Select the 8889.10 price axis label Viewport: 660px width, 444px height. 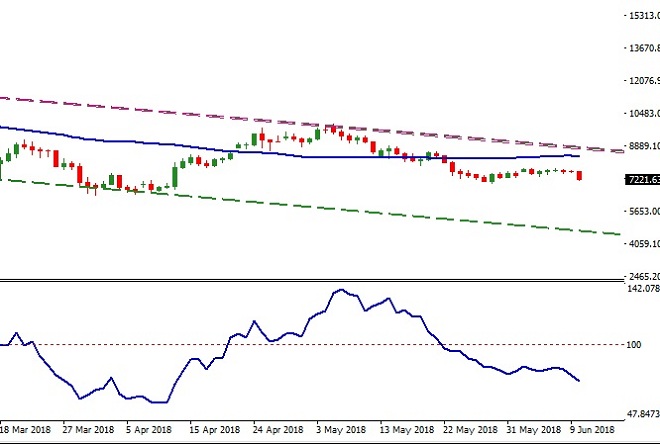coord(644,146)
